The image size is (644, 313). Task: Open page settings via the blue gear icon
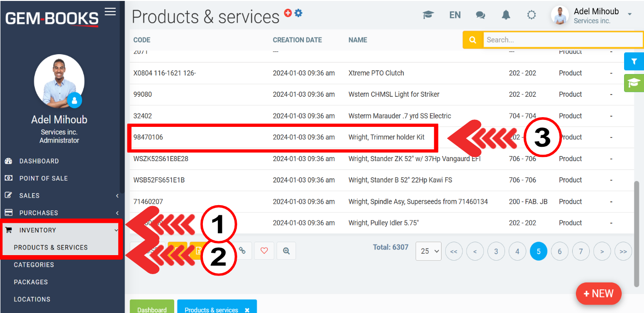coord(298,13)
